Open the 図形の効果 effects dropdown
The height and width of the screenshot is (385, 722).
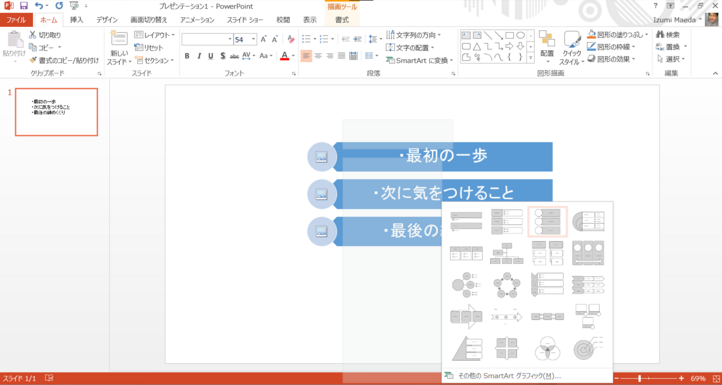[x=611, y=59]
